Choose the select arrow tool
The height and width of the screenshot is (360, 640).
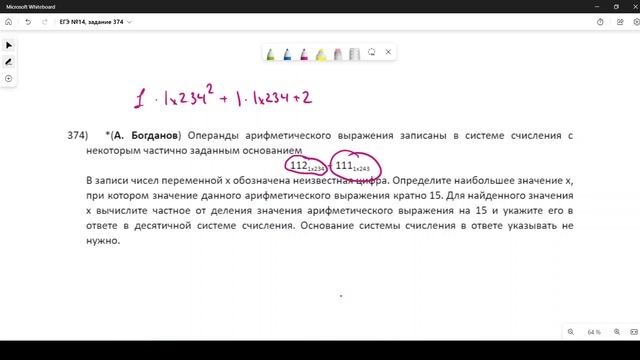9,45
